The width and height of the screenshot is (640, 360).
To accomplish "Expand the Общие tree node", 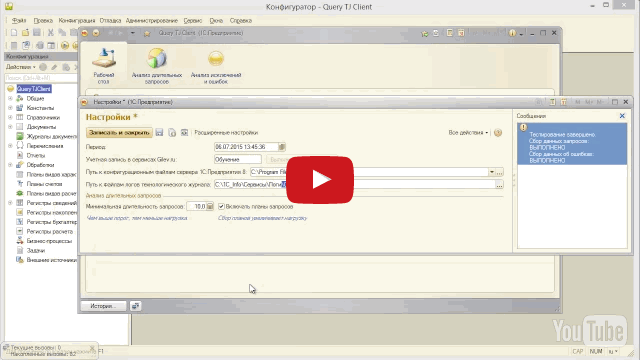I will click(10, 98).
